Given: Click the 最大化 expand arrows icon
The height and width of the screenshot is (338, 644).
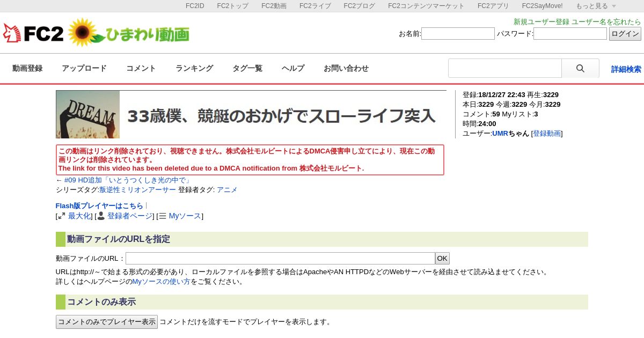Looking at the screenshot, I should click(x=62, y=216).
